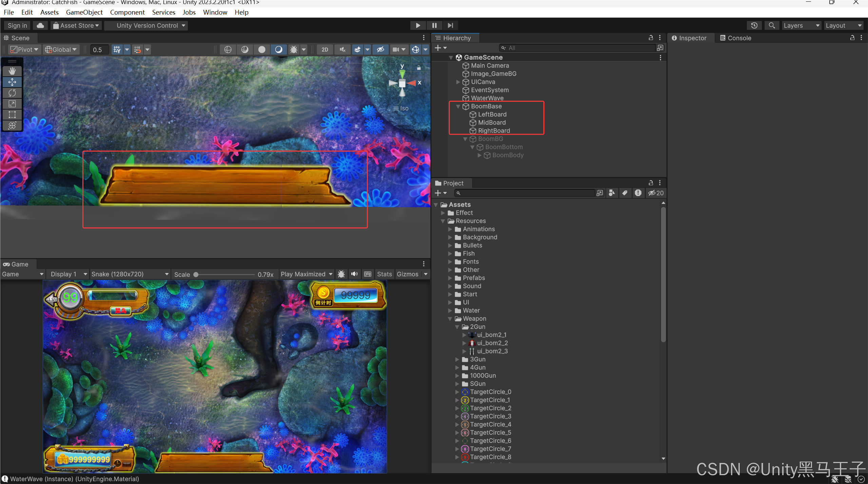Open the Undo History icon

click(754, 25)
